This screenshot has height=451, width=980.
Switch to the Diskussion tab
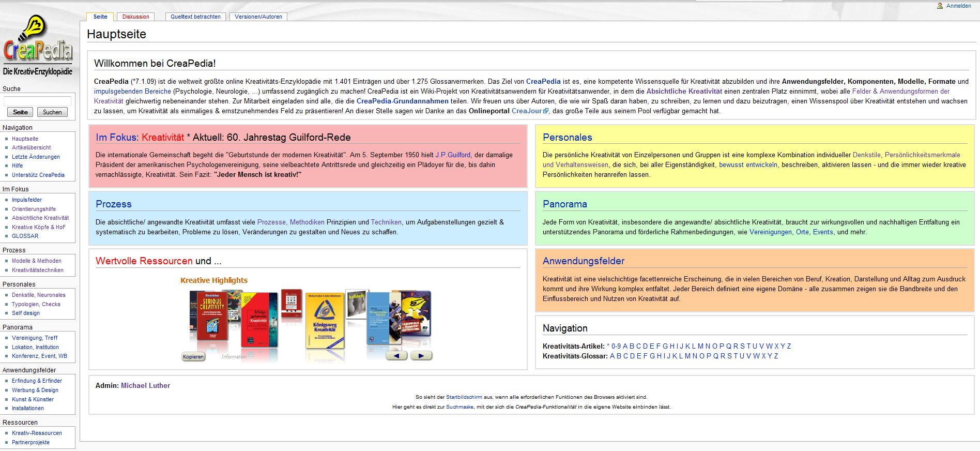click(x=135, y=17)
